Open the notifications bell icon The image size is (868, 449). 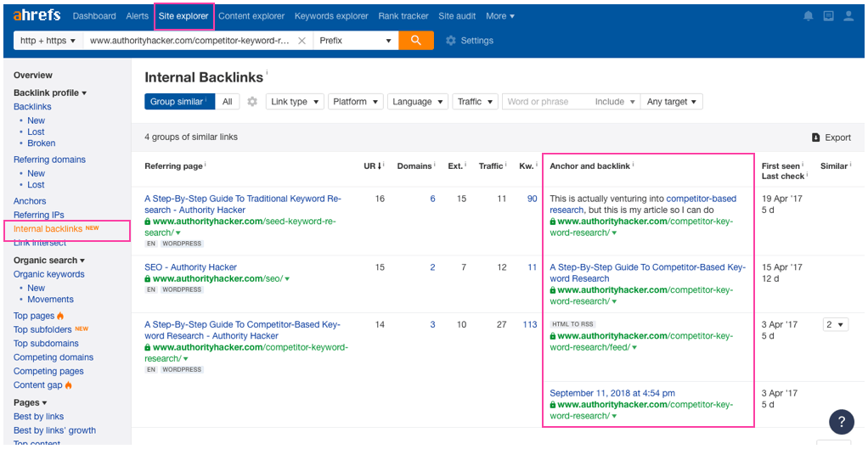(808, 16)
